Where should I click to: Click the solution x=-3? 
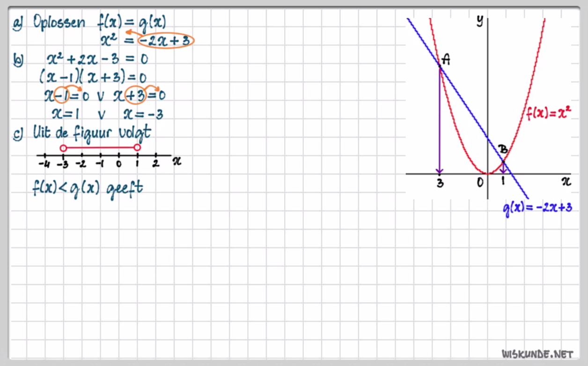pyautogui.click(x=143, y=114)
